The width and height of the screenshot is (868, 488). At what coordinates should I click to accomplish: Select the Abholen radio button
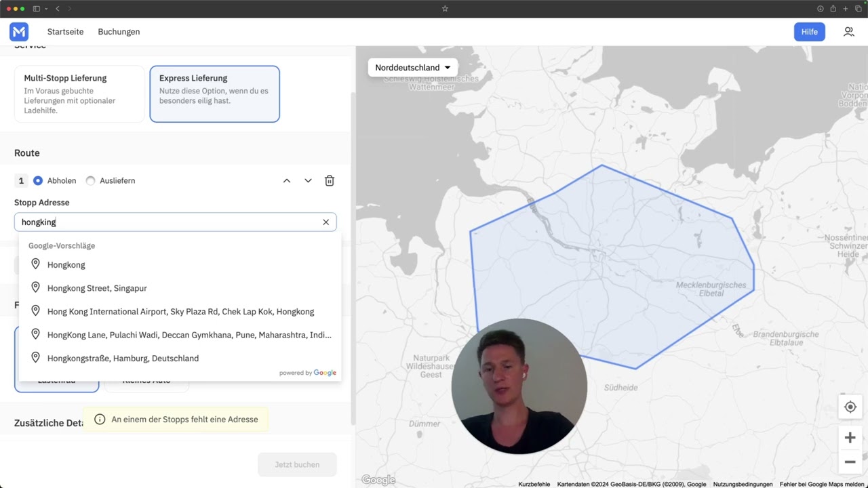click(x=38, y=181)
